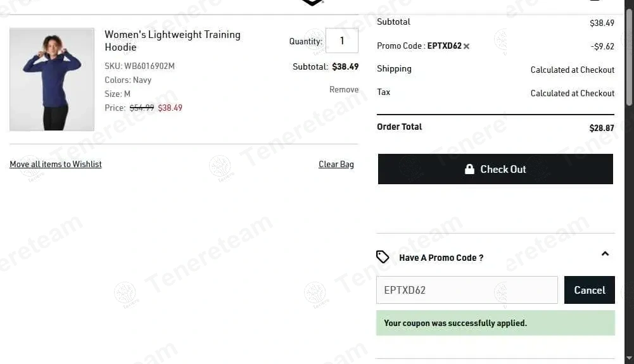
Task: Click the red sale price $38.49
Action: 170,108
